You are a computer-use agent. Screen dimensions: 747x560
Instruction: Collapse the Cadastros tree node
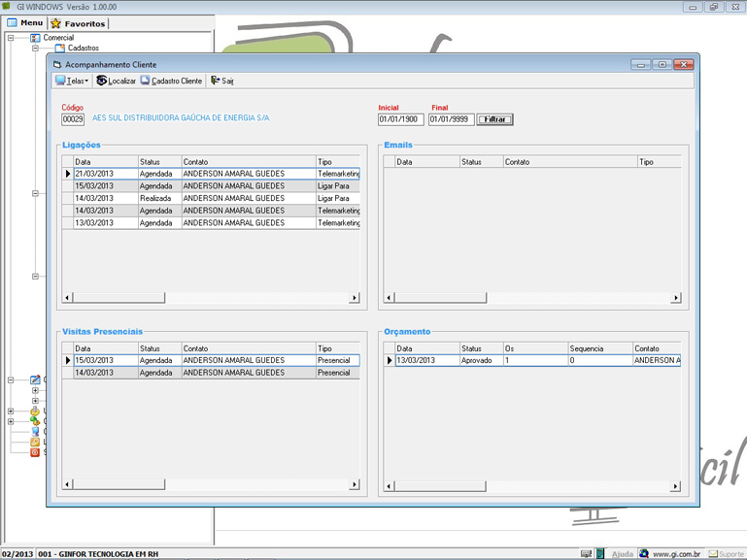(35, 49)
